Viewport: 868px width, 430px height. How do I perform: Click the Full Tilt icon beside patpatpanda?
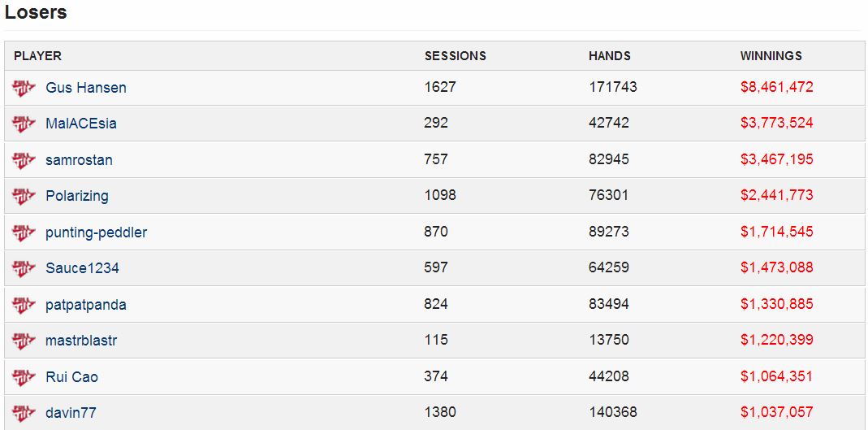(24, 305)
